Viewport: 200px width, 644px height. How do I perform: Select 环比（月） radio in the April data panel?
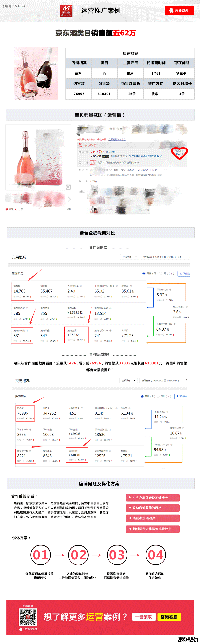(x=144, y=273)
